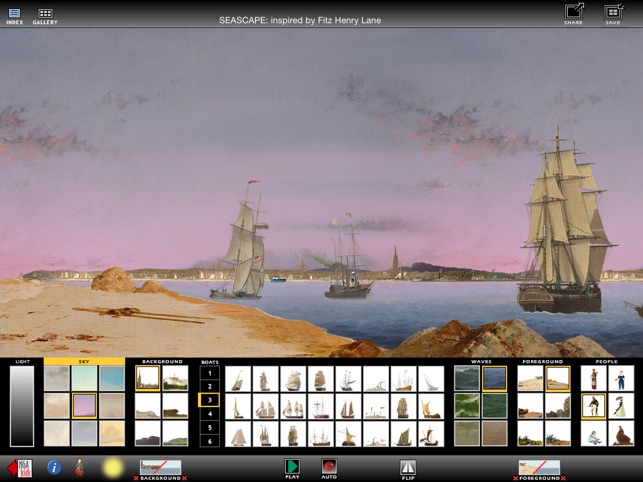Viewport: 643px width, 482px height.
Task: Select the tall rocky cliff foreground
Action: (558, 406)
